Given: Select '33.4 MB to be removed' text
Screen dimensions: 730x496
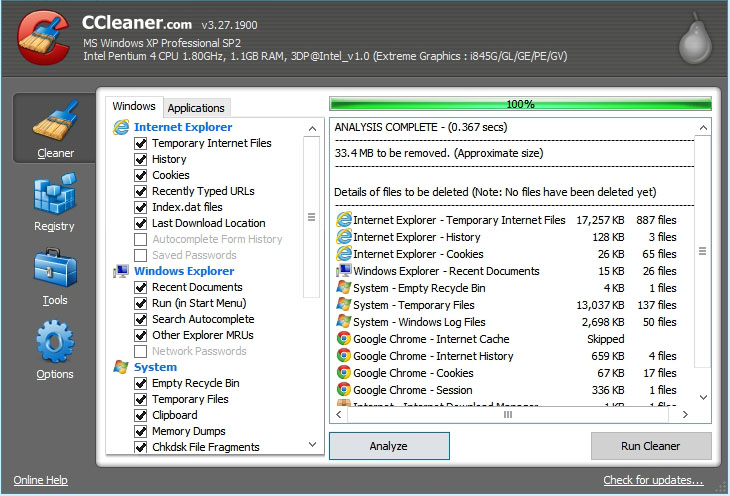Looking at the screenshot, I should point(439,153).
